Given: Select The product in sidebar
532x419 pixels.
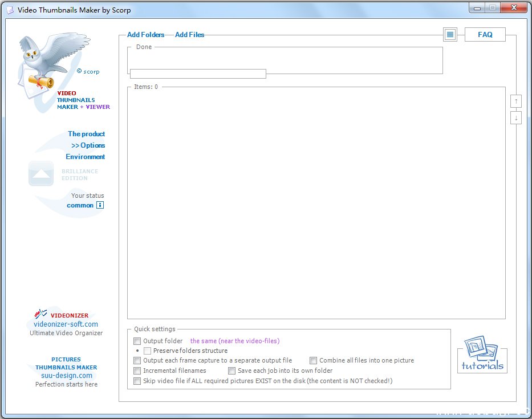Looking at the screenshot, I should (x=86, y=134).
